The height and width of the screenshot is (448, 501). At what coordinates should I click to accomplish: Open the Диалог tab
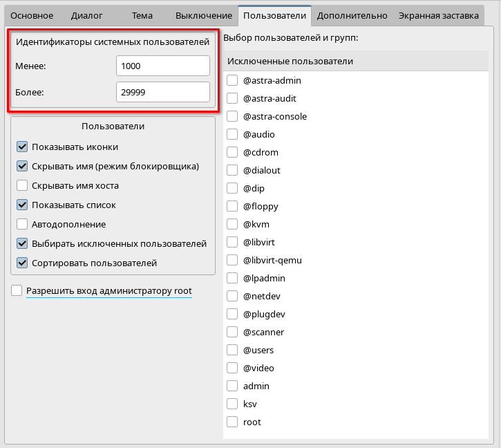(86, 15)
